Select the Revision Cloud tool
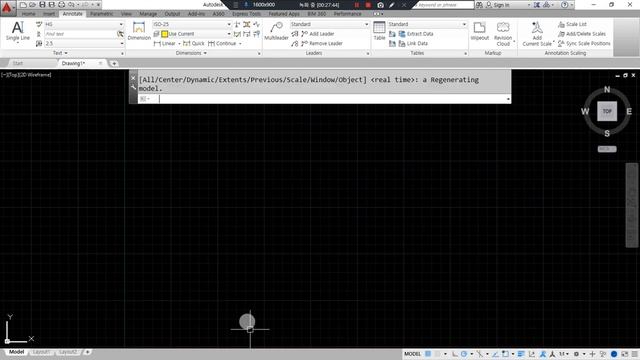Viewport: 640px width, 360px height. pos(503,34)
